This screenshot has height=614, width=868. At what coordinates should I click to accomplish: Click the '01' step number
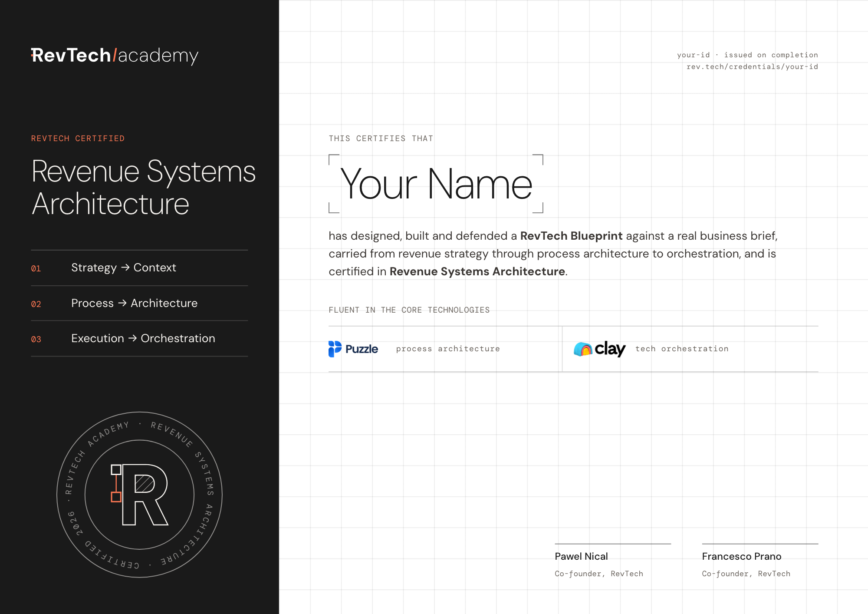point(36,269)
